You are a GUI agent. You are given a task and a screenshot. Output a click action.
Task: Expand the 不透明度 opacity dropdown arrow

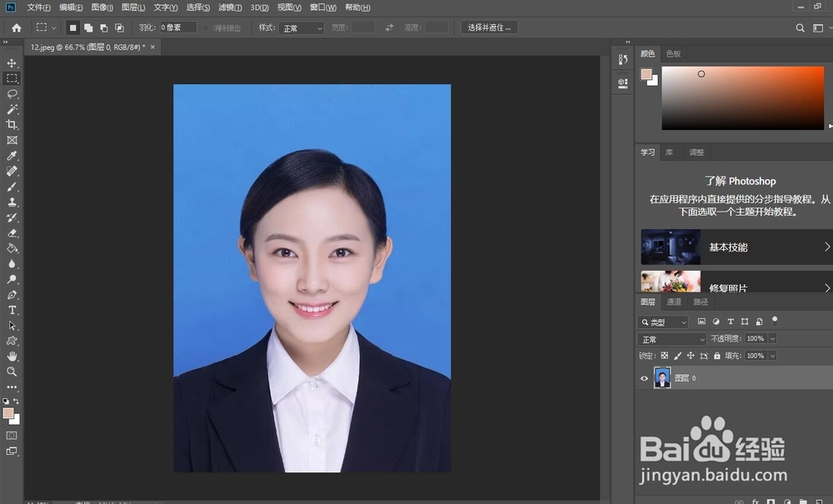coord(772,339)
